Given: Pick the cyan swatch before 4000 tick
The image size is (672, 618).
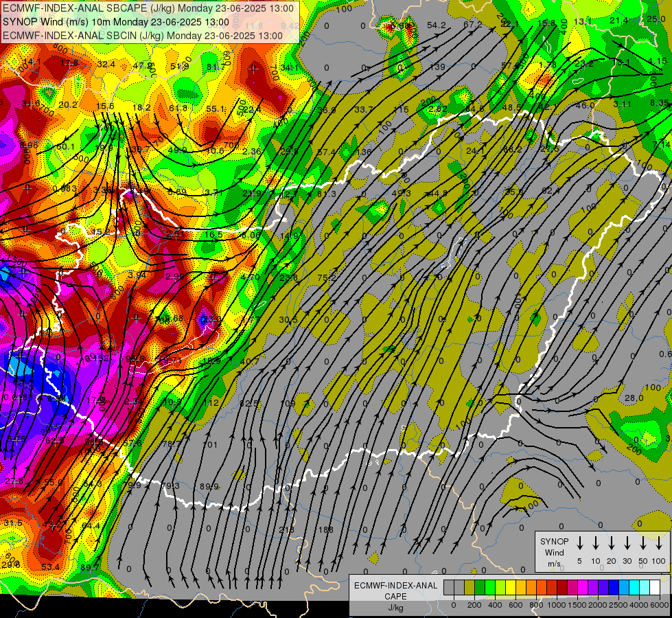Looking at the screenshot, I should 635,588.
